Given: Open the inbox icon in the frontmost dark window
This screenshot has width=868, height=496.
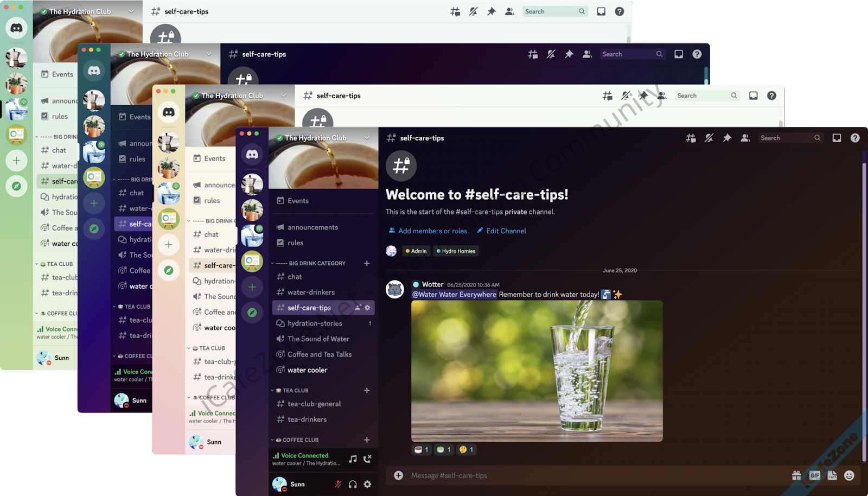Looking at the screenshot, I should tap(837, 138).
